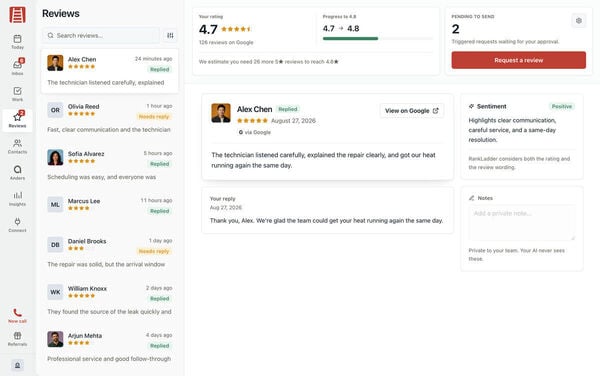Click Marcus Lee's ML initials avatar

click(x=55, y=205)
